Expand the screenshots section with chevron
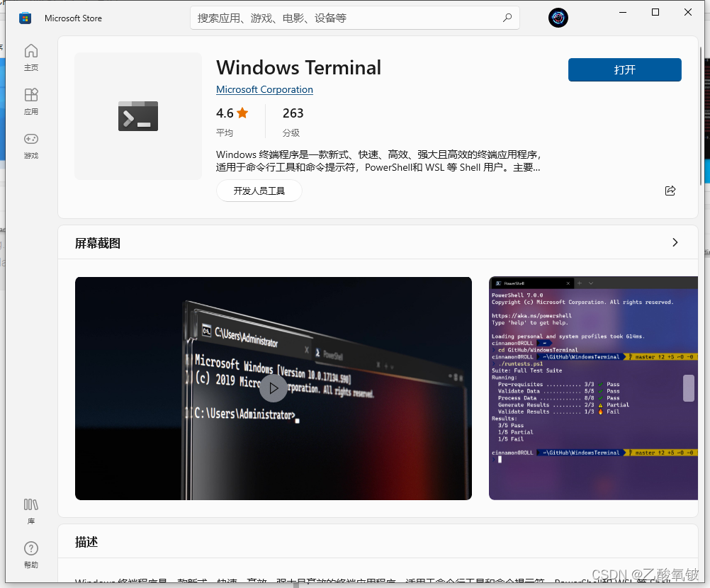This screenshot has height=588, width=710. coord(675,242)
